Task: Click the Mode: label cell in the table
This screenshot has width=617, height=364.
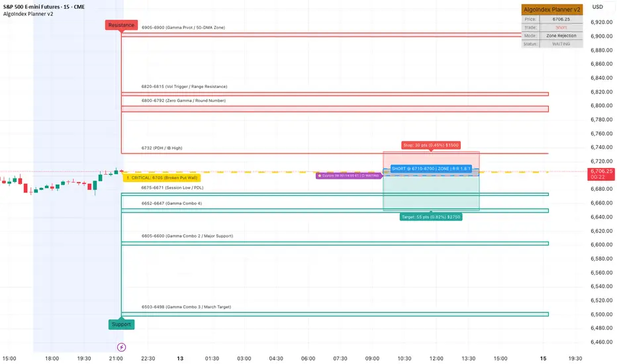Action: point(530,36)
